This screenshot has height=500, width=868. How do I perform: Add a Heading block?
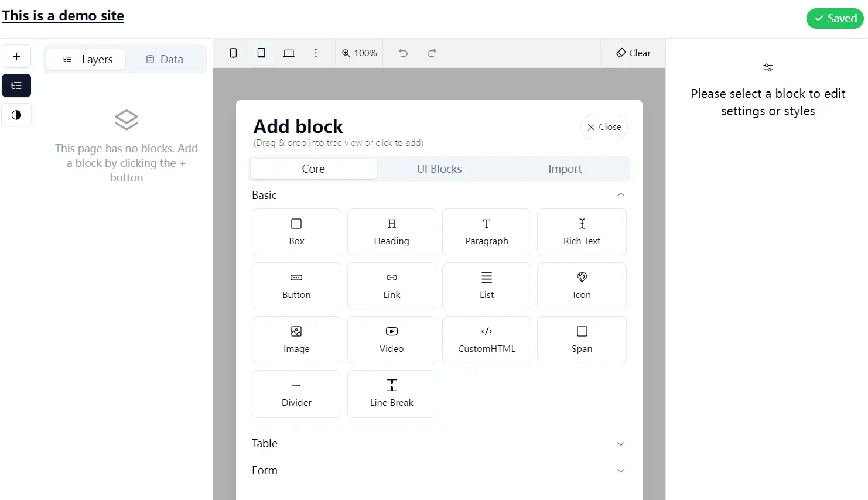pyautogui.click(x=392, y=232)
